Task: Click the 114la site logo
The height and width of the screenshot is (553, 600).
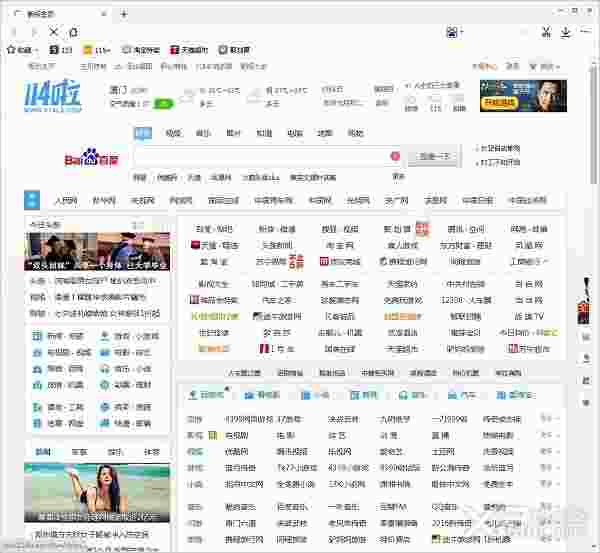Action: (53, 95)
